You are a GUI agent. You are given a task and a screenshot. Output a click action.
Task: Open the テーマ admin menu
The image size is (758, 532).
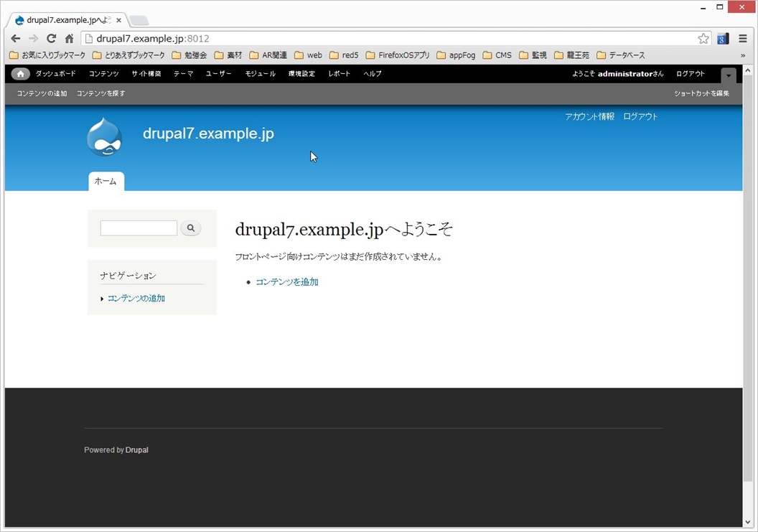(x=183, y=73)
